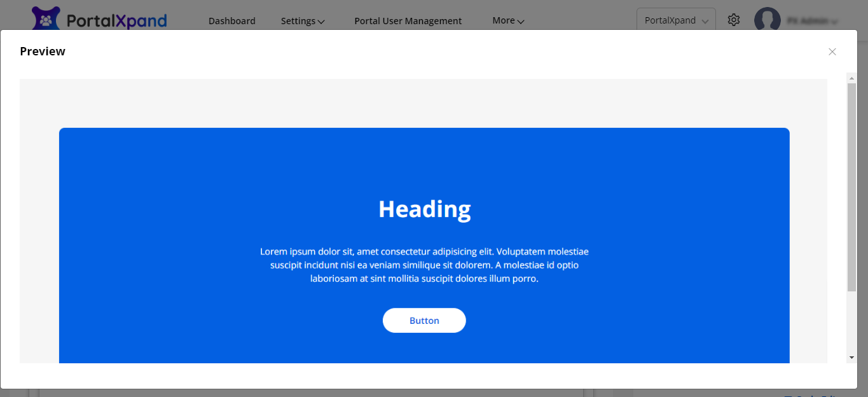Viewport: 868px width, 397px height.
Task: Click the "Preview" dialog title
Action: 43,52
